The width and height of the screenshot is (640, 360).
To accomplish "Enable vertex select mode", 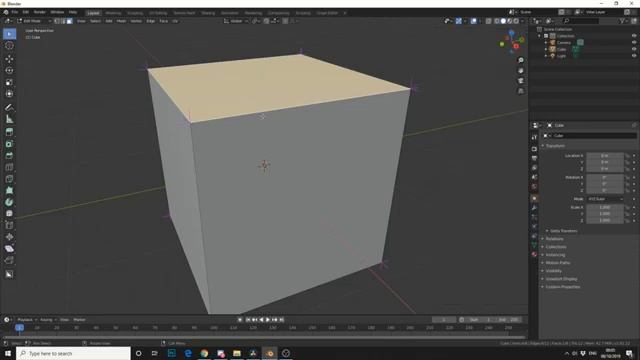I will tap(57, 21).
